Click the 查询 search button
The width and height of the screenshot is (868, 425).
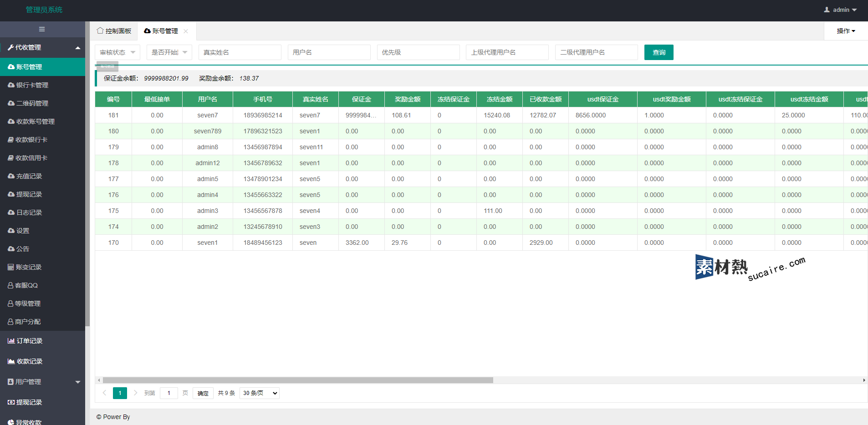click(659, 52)
